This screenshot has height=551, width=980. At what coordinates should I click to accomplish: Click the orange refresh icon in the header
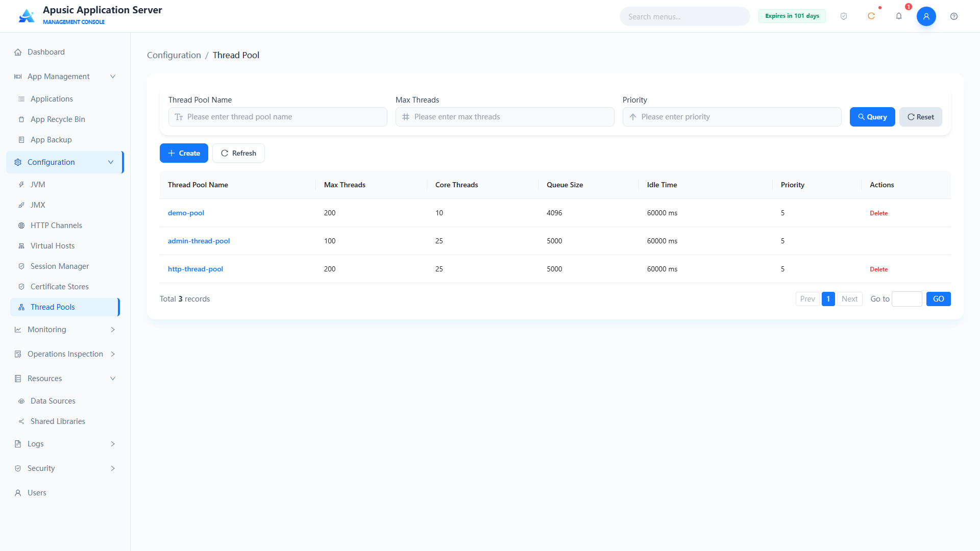tap(871, 16)
